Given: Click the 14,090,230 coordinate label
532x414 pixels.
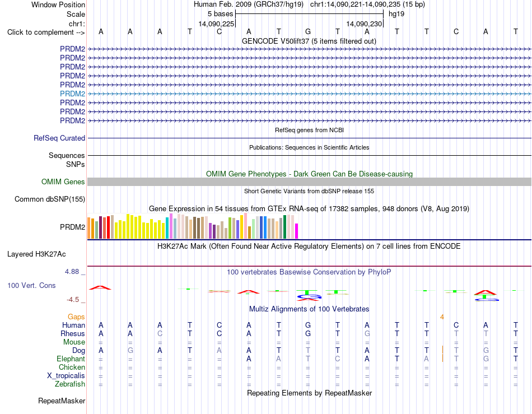Looking at the screenshot, I should click(x=365, y=24).
